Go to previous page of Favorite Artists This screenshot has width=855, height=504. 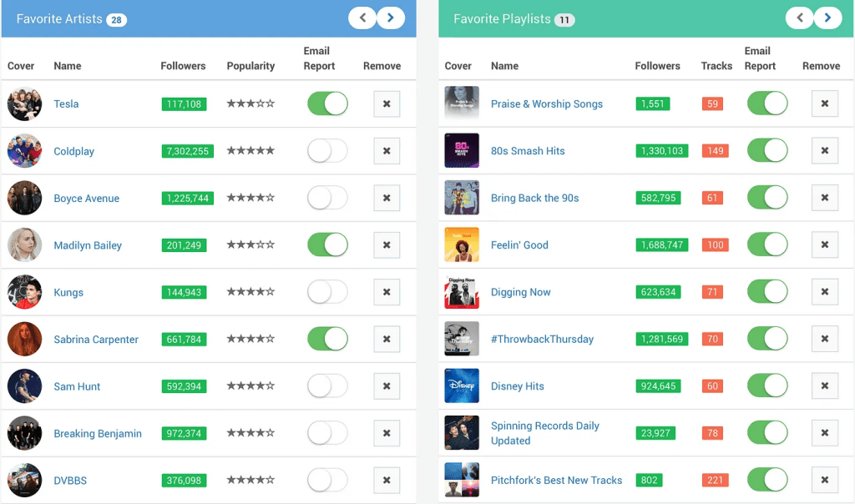362,18
